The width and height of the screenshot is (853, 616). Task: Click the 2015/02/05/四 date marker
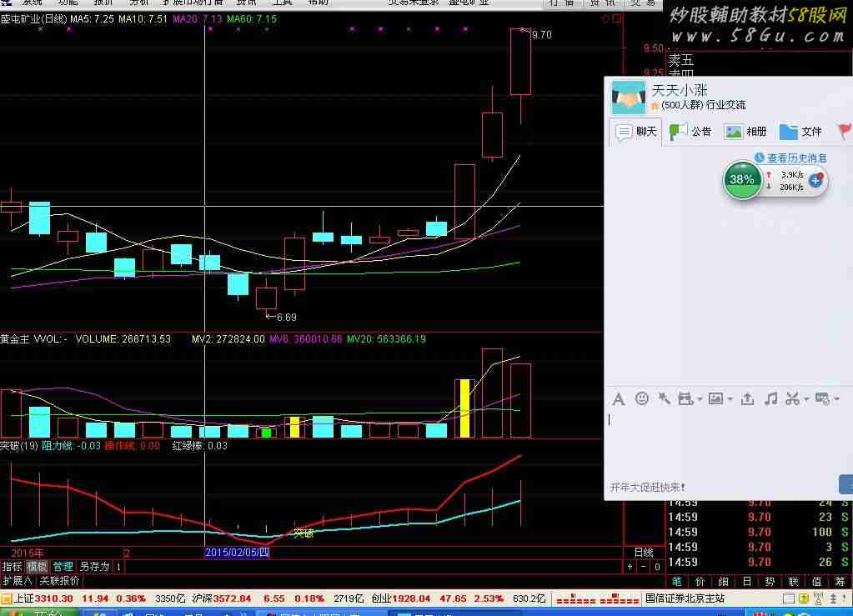[x=237, y=553]
